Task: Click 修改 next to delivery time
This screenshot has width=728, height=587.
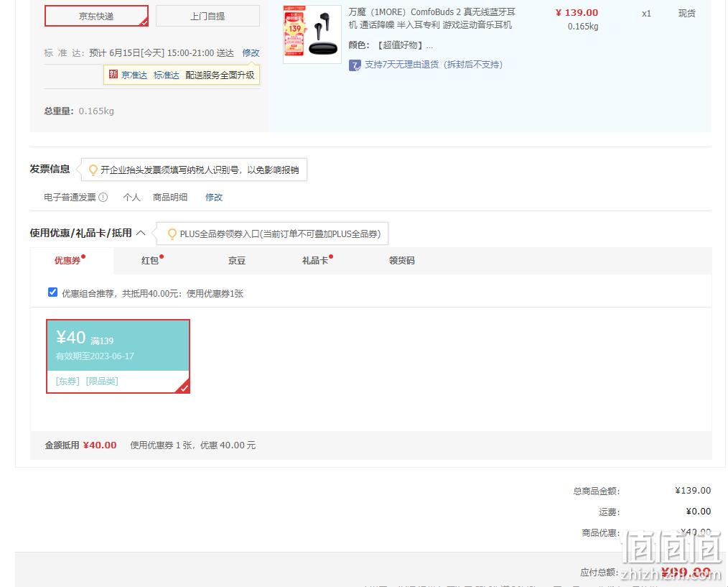Action: click(251, 53)
